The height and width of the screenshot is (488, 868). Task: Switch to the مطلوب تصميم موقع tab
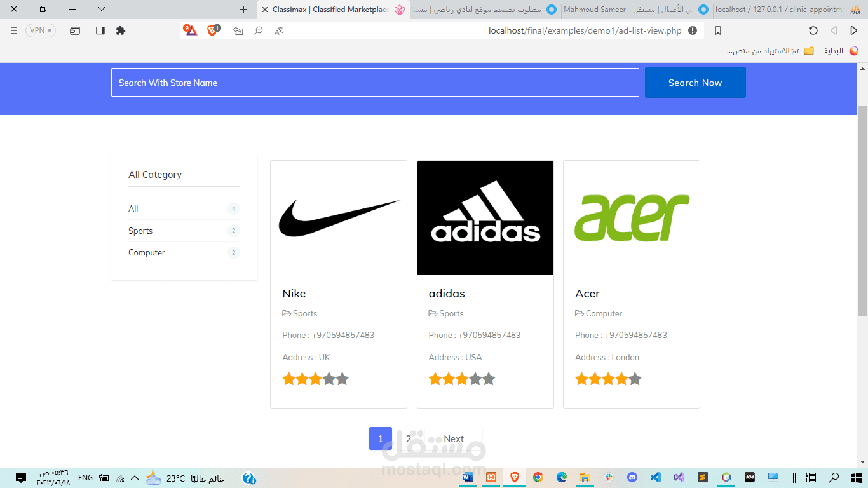[484, 10]
